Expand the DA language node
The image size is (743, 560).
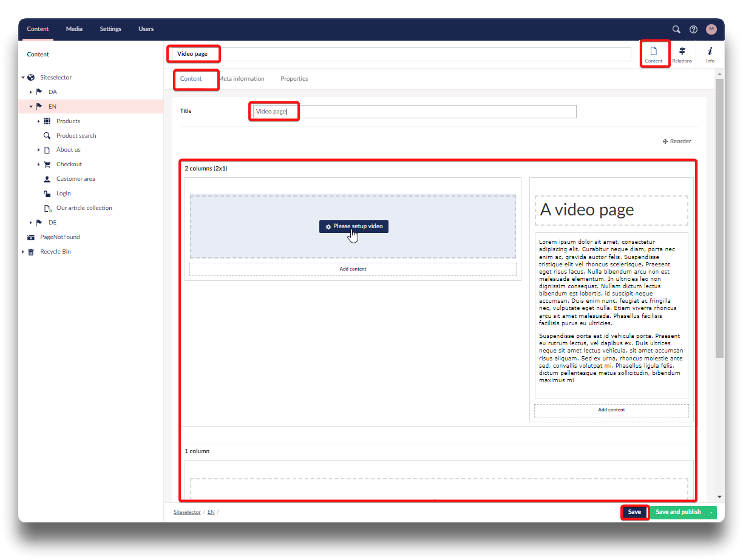(x=31, y=92)
